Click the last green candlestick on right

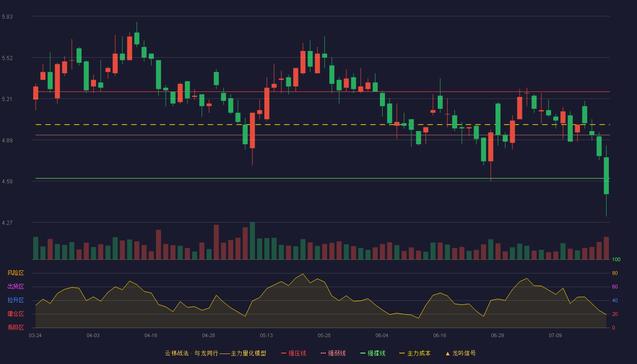pyautogui.click(x=606, y=176)
